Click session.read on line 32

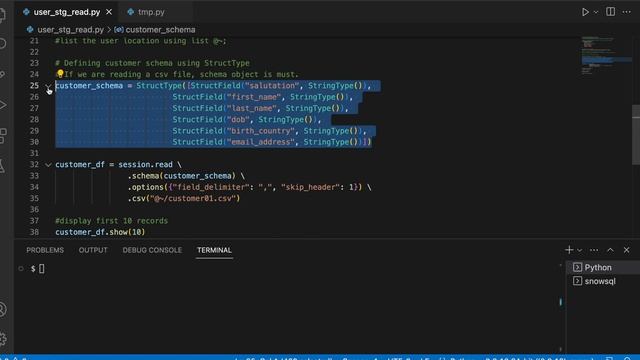point(145,164)
